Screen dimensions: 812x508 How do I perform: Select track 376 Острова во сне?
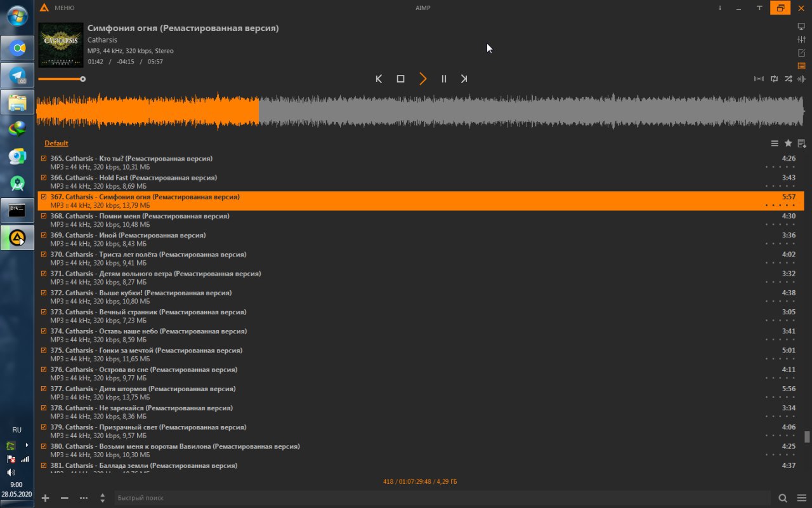(x=421, y=373)
